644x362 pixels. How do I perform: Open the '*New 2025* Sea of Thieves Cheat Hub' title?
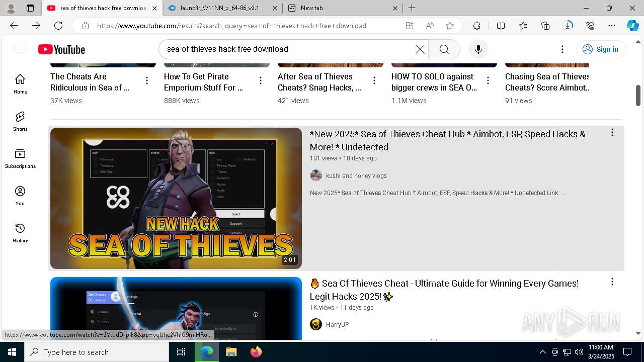447,140
